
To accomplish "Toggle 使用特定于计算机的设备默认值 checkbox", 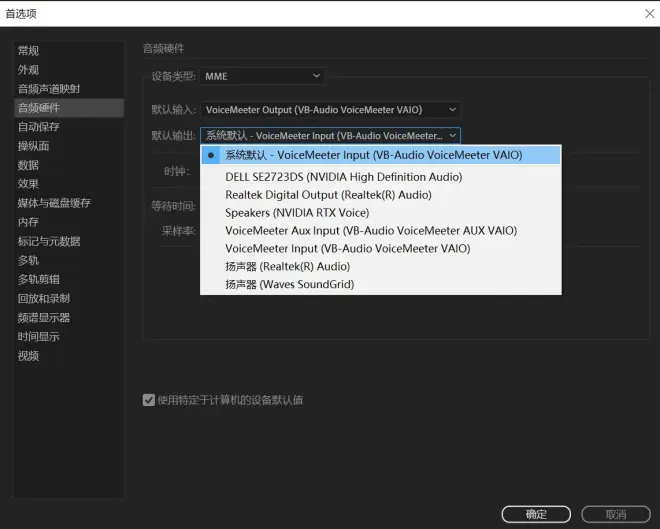I will coord(149,400).
